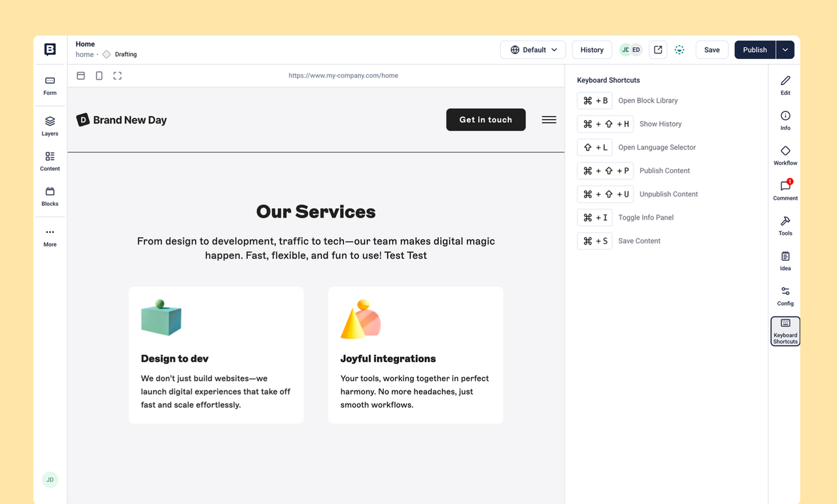Click the Save button
Image resolution: width=837 pixels, height=504 pixels.
click(712, 50)
